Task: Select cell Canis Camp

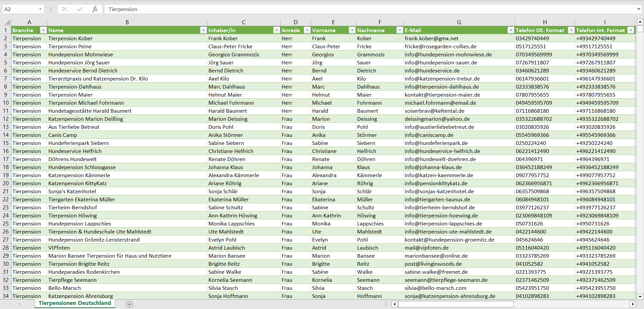Action: [127, 135]
